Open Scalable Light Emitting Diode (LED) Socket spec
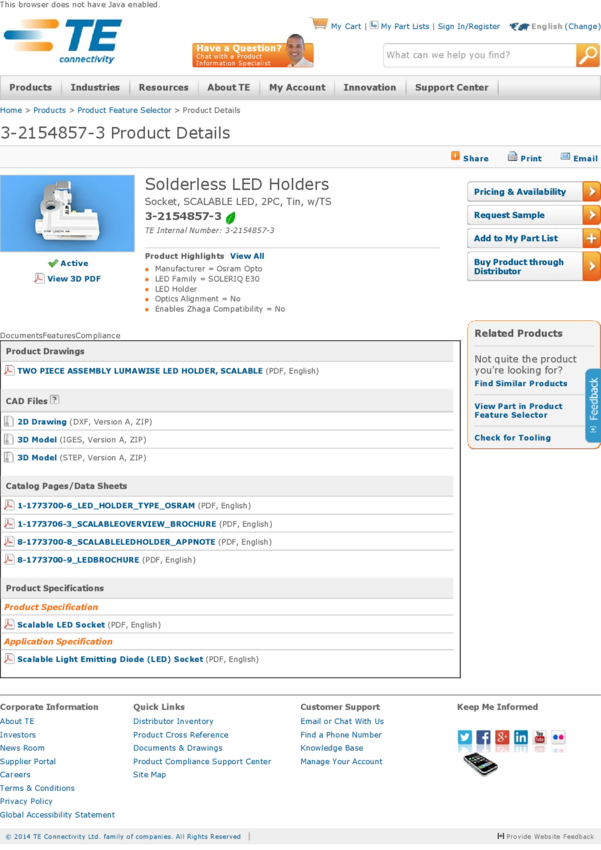 pyautogui.click(x=110, y=659)
